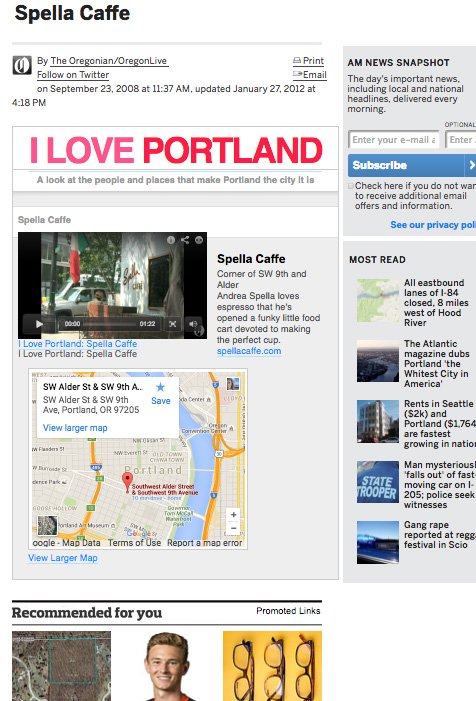
Task: Zoom out on the map
Action: coord(233,528)
